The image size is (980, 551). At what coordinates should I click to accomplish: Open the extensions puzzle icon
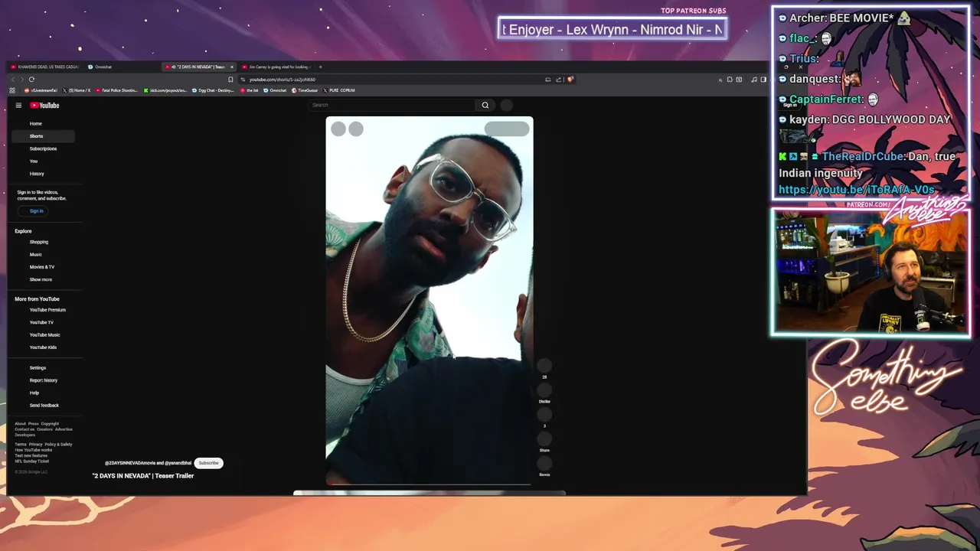[730, 80]
